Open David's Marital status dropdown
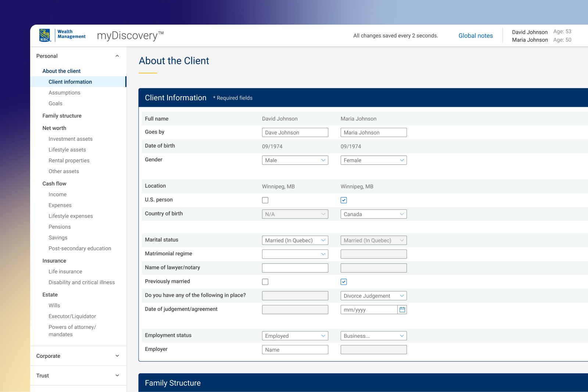The height and width of the screenshot is (392, 588). pos(295,240)
